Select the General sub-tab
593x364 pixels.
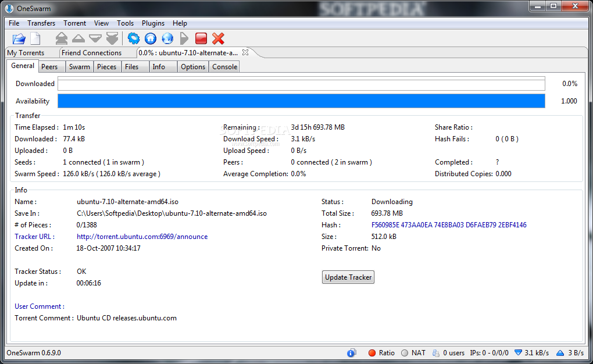(23, 66)
